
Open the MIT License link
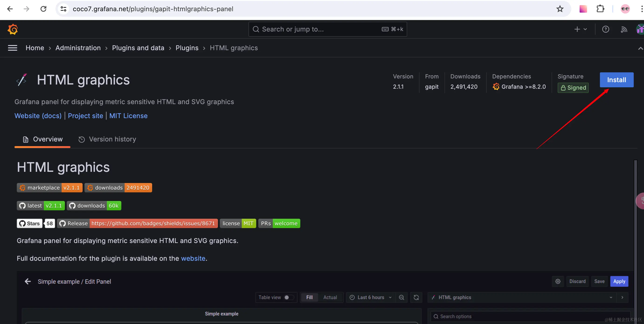[128, 116]
